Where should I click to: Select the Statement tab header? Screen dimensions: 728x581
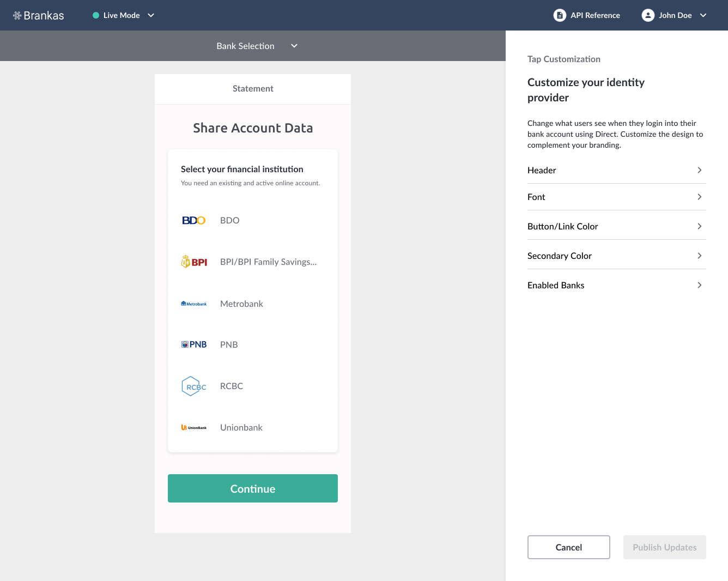[253, 89]
